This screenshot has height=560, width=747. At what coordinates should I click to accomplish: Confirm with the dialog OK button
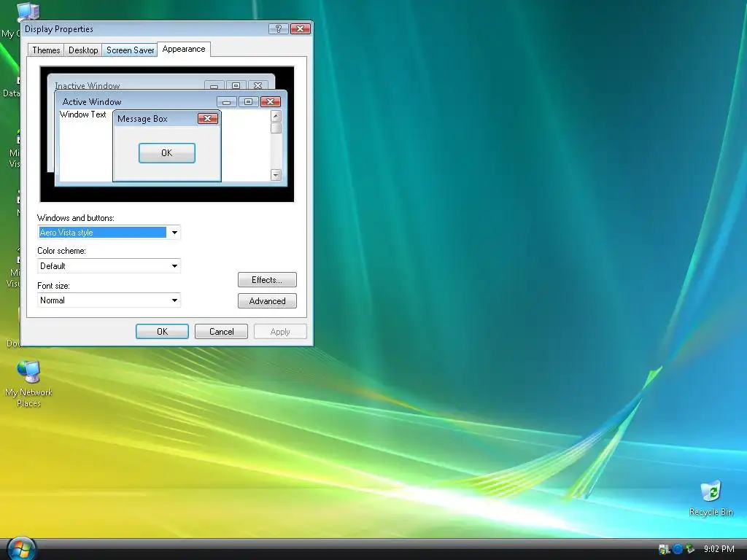[162, 332]
